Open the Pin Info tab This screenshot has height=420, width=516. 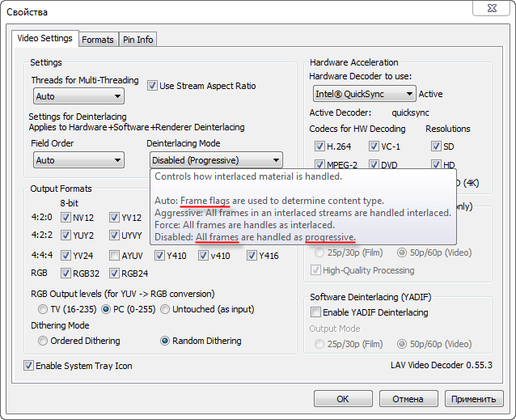[x=138, y=40]
